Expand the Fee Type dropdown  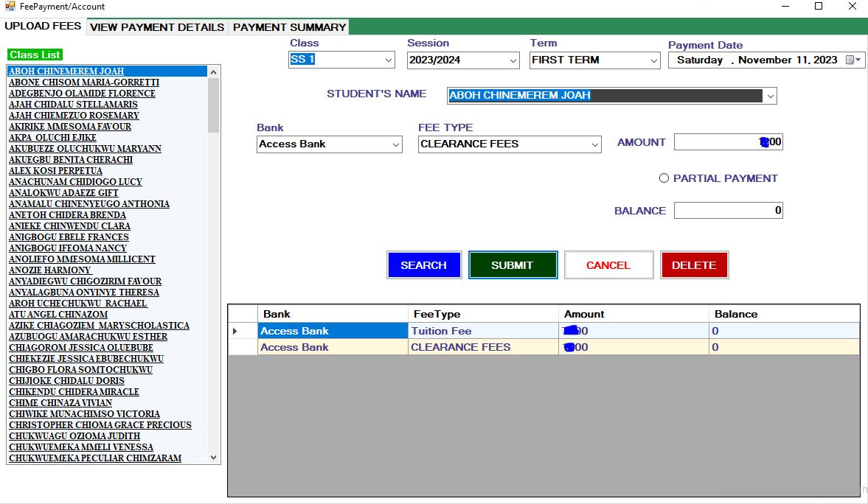594,144
